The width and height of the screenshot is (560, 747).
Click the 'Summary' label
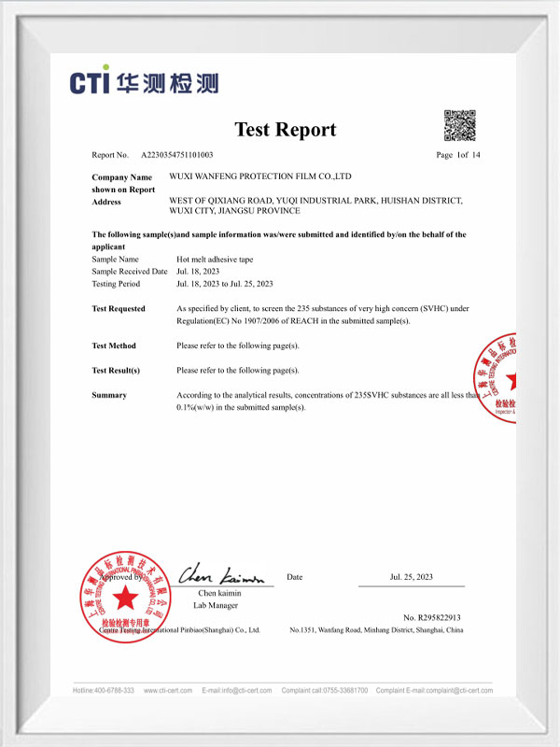point(109,395)
